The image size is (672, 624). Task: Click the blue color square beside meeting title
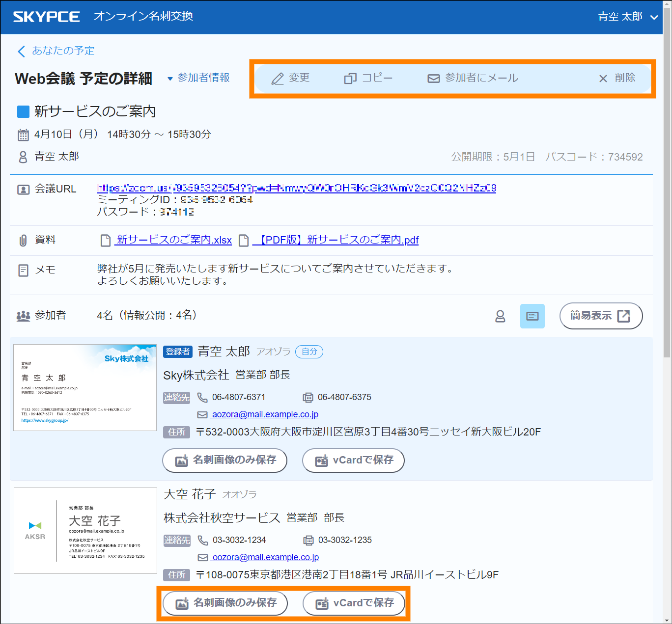tap(23, 112)
